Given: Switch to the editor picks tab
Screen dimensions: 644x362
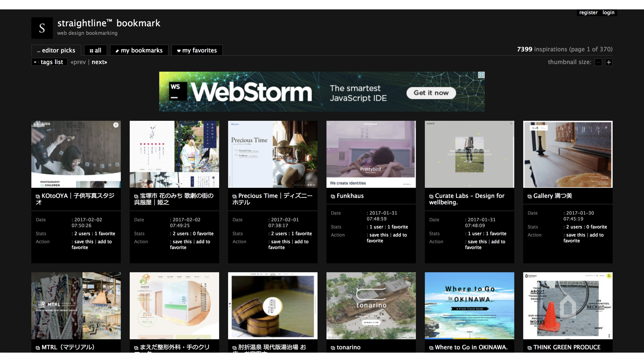Looking at the screenshot, I should click(56, 50).
